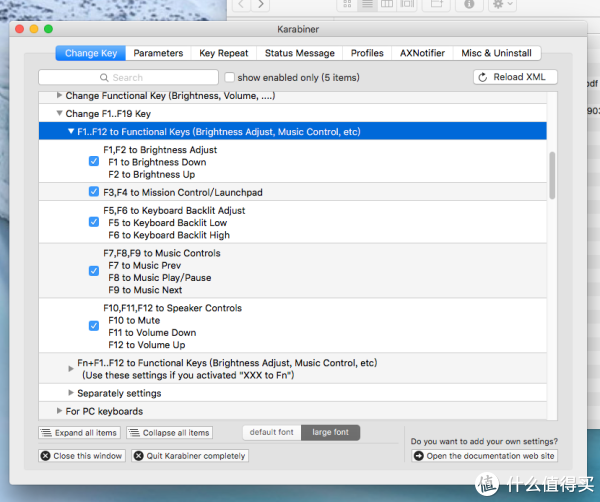Click the X icon on Quit Karabiner completely
Image resolution: width=600 pixels, height=502 pixels.
click(139, 456)
